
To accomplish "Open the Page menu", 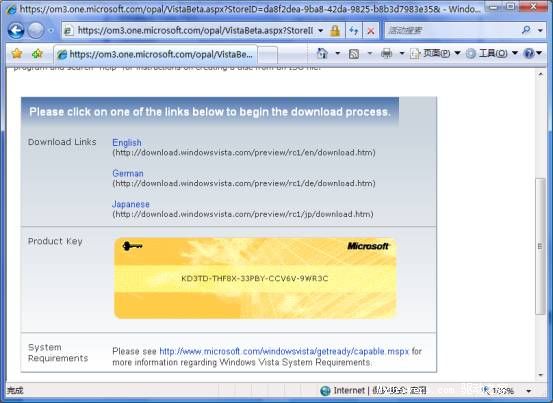I will tap(435, 53).
